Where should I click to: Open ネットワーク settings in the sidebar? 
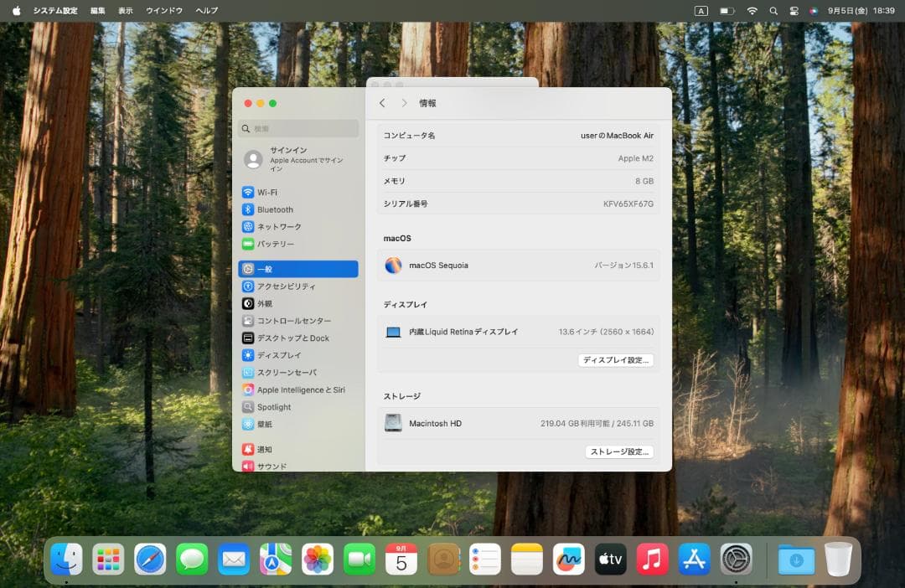coord(281,226)
